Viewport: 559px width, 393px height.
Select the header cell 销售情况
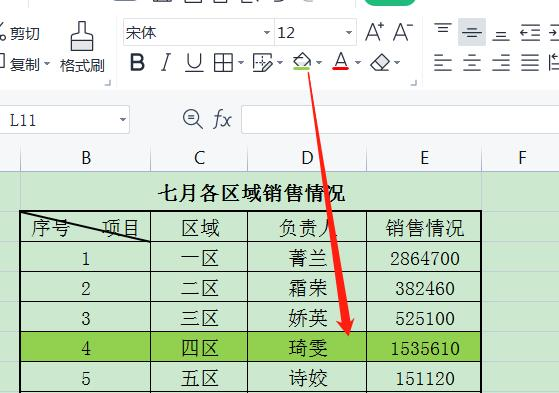click(424, 227)
